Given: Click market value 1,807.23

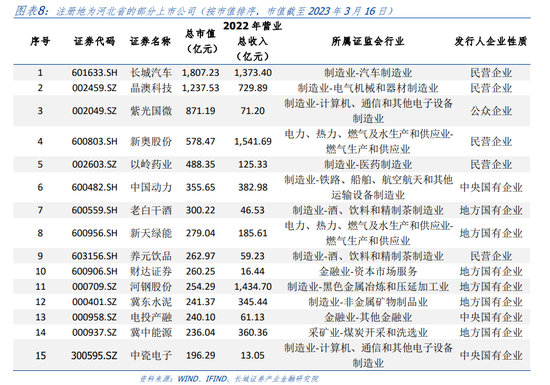Looking at the screenshot, I should pyautogui.click(x=200, y=73).
